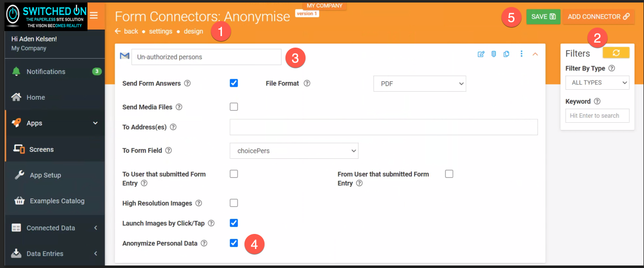Open help for File Format
The height and width of the screenshot is (268, 644).
coord(307,83)
